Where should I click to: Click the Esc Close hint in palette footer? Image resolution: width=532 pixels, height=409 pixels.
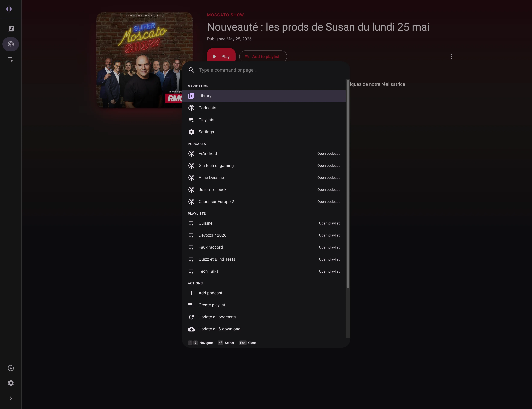(x=248, y=343)
